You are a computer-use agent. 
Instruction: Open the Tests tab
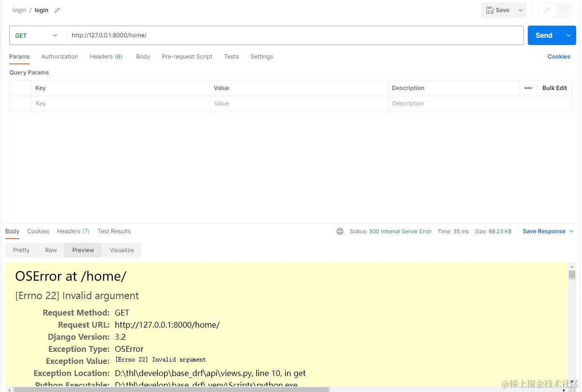(x=231, y=57)
